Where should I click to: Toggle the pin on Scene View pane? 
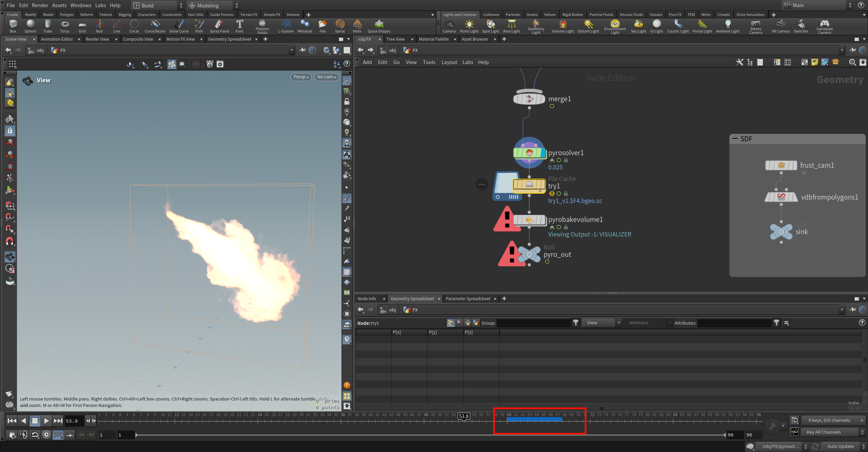[x=302, y=50]
